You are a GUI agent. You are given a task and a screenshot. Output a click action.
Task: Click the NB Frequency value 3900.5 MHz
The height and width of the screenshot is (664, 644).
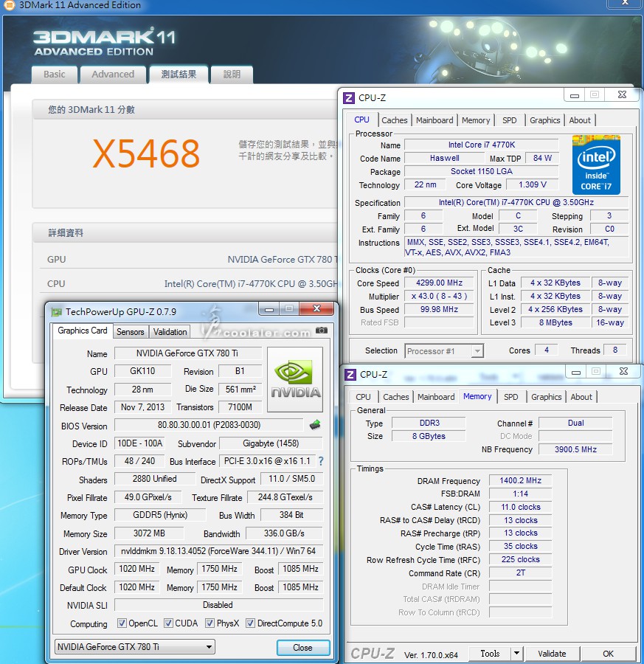coord(575,449)
